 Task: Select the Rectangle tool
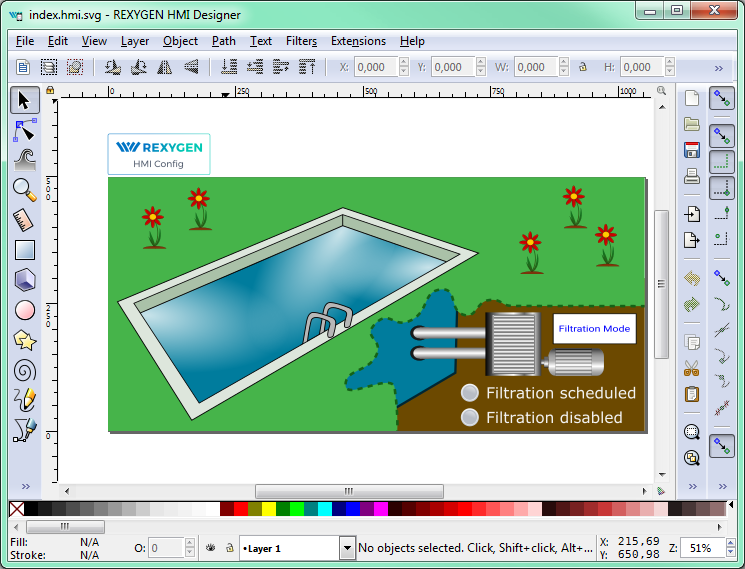[x=25, y=250]
